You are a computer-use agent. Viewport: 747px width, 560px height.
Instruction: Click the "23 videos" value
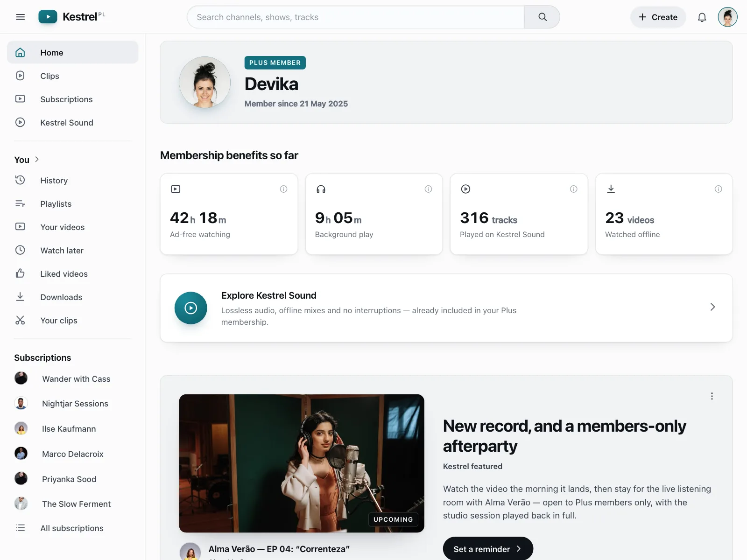coord(630,218)
